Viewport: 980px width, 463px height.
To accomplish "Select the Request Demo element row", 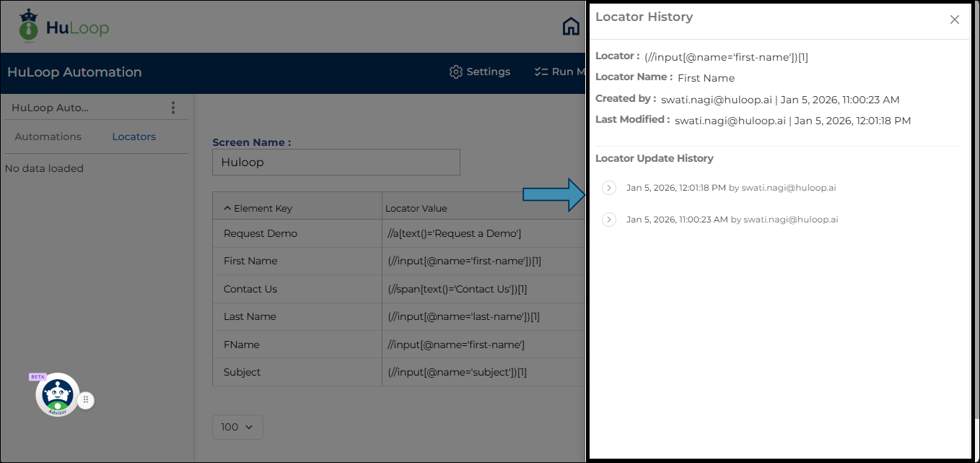I will click(x=261, y=233).
